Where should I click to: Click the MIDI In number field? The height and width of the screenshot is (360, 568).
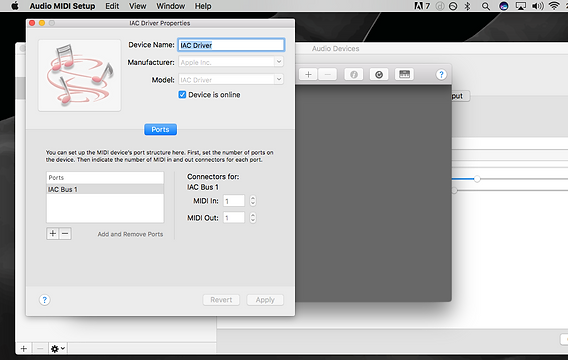pyautogui.click(x=234, y=201)
